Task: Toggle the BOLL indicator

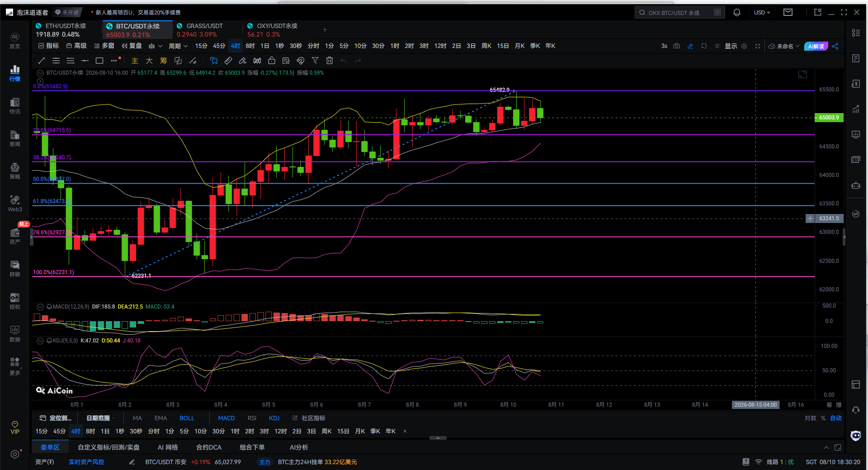Action: 187,418
